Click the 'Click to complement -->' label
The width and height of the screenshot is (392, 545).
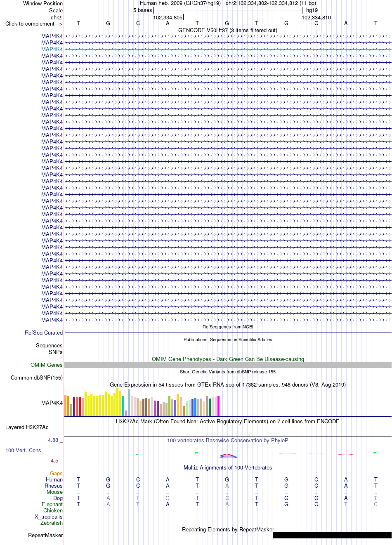pos(34,24)
